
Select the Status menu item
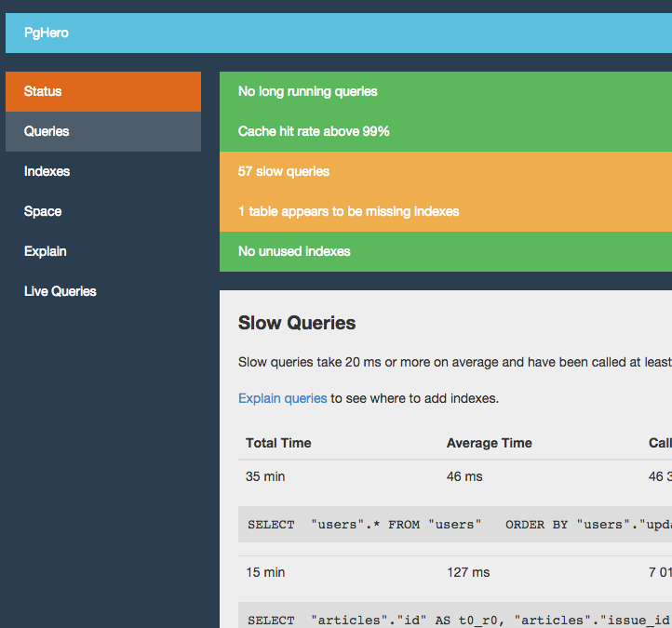(x=103, y=92)
